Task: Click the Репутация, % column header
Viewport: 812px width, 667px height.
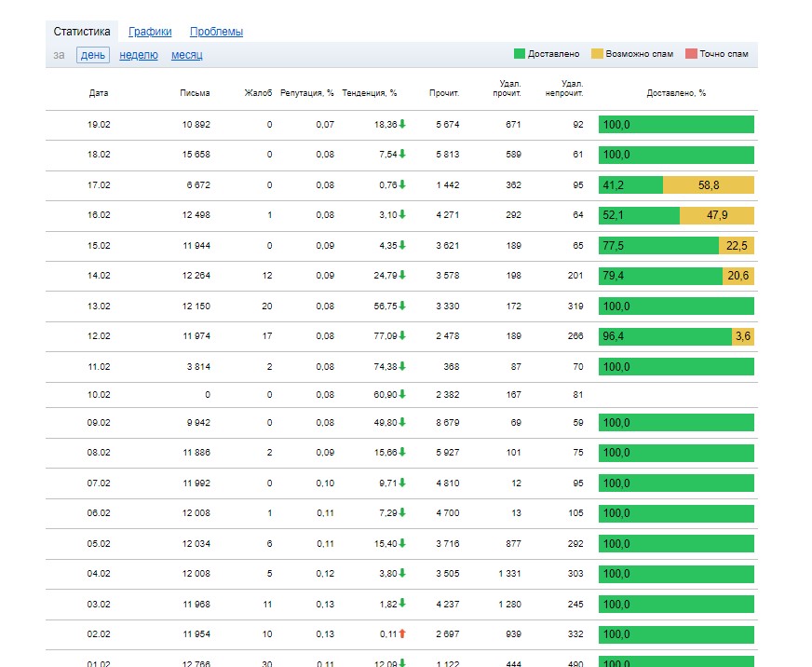Action: point(307,93)
